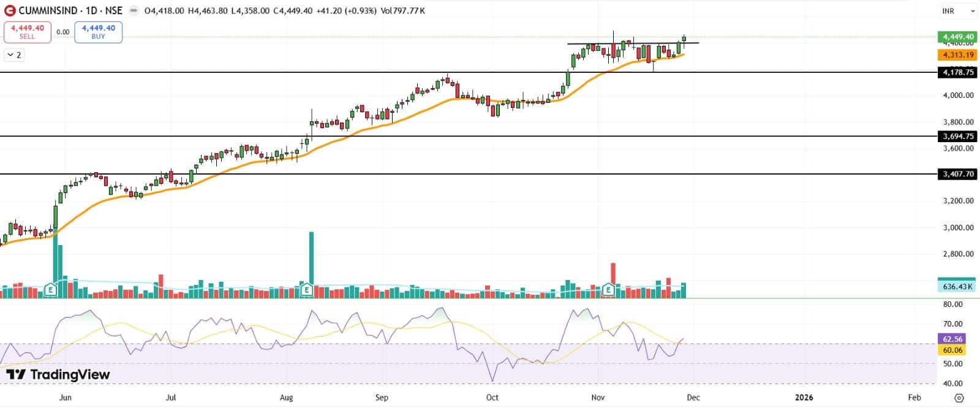The height and width of the screenshot is (408, 980).
Task: Click the grey market status indicator icon
Action: click(x=133, y=11)
